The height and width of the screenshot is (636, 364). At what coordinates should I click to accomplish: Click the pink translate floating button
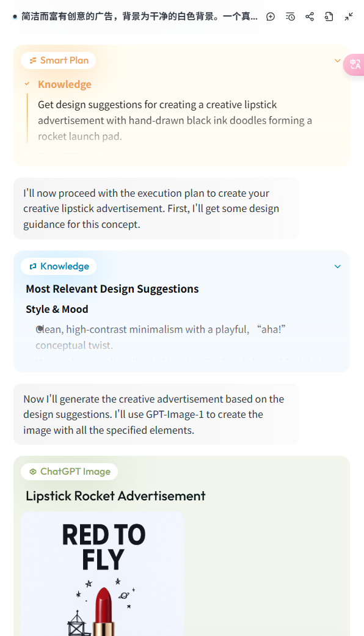click(x=354, y=65)
